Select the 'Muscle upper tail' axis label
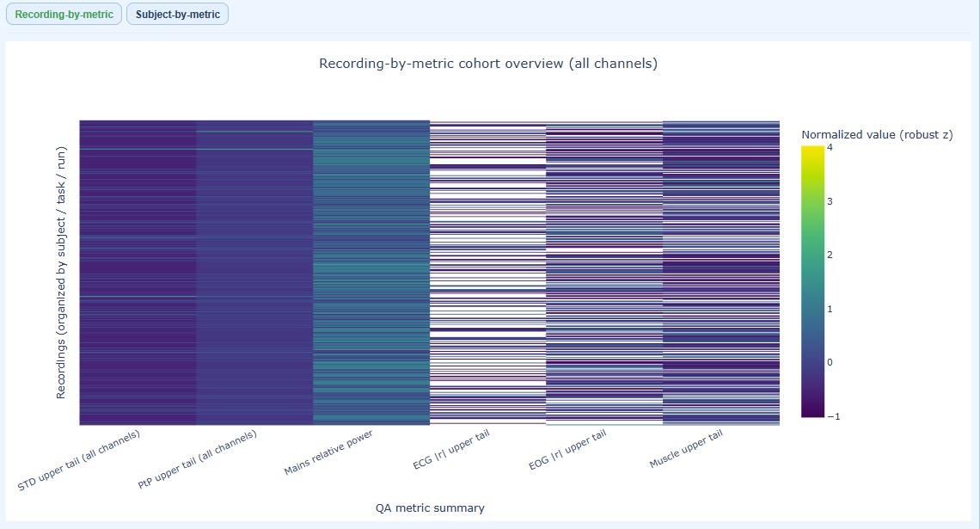Image resolution: width=980 pixels, height=529 pixels. tap(686, 449)
